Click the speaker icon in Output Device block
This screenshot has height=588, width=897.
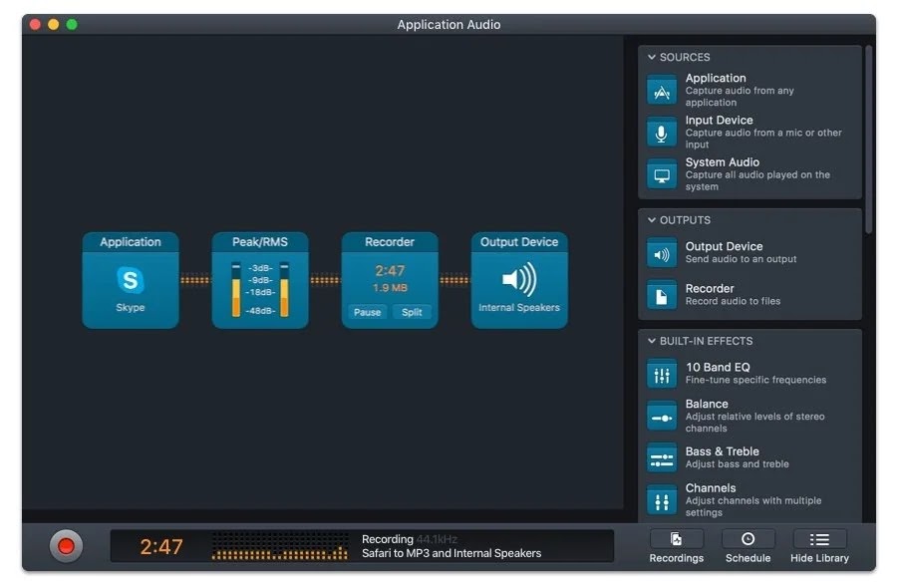pos(519,279)
